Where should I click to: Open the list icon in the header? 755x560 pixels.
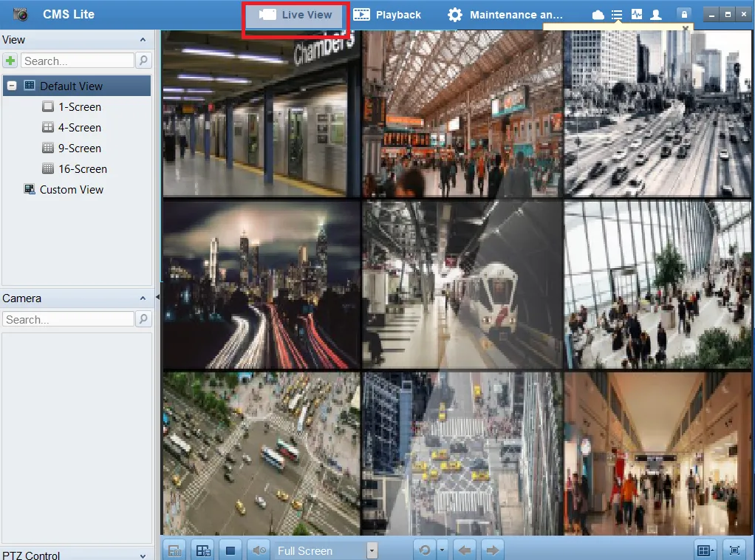(617, 15)
